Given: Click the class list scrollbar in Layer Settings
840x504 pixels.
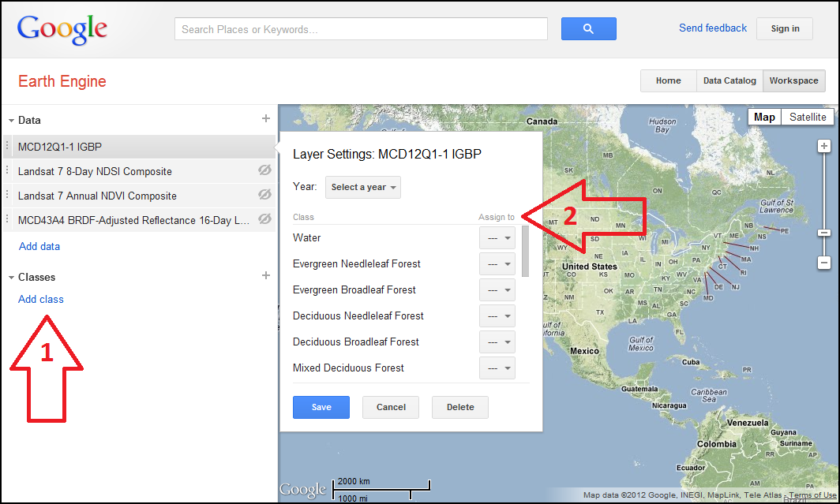Looking at the screenshot, I should [525, 251].
